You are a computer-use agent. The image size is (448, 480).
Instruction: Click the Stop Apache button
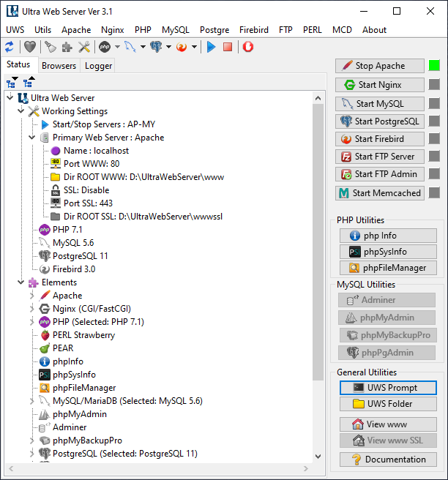pyautogui.click(x=380, y=66)
